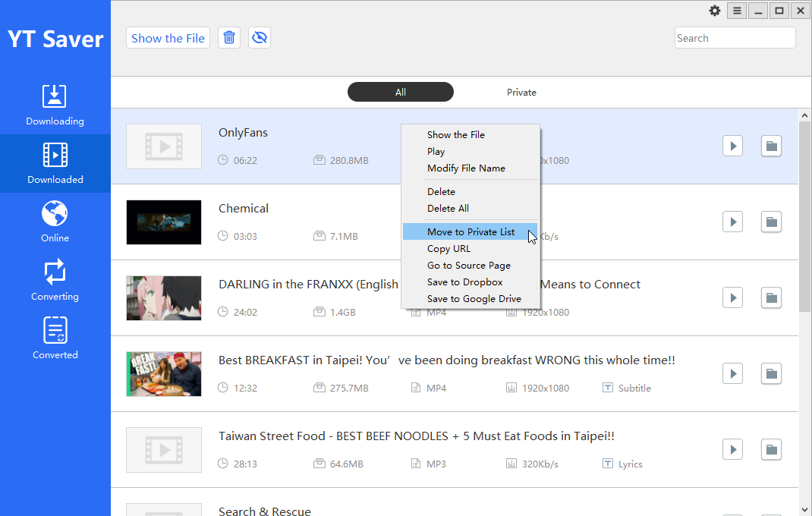Click the 320Kb/s bitrate label

[540, 464]
